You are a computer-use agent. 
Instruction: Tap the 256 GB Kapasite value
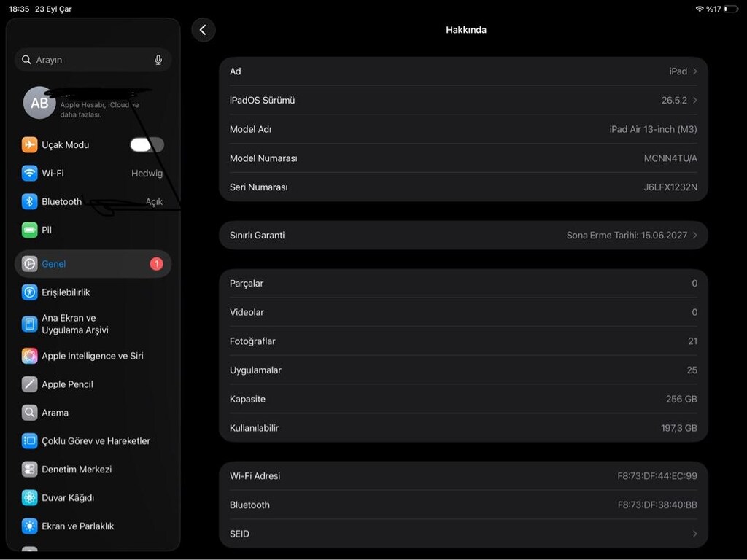click(x=681, y=399)
